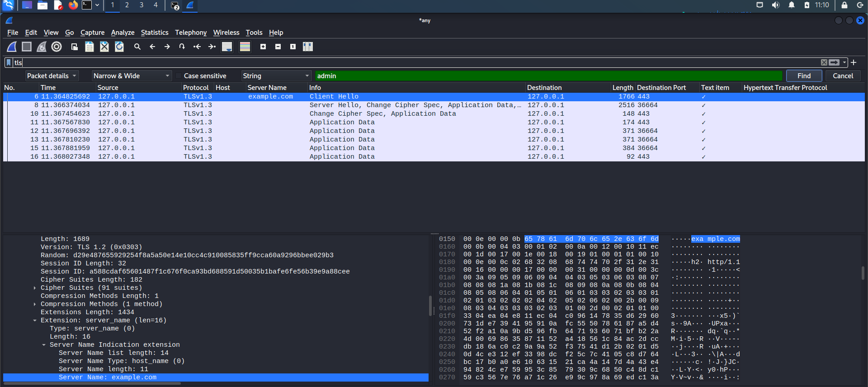Click the packet details horizontal scrollbar
The height and width of the screenshot is (387, 868).
[x=92, y=383]
